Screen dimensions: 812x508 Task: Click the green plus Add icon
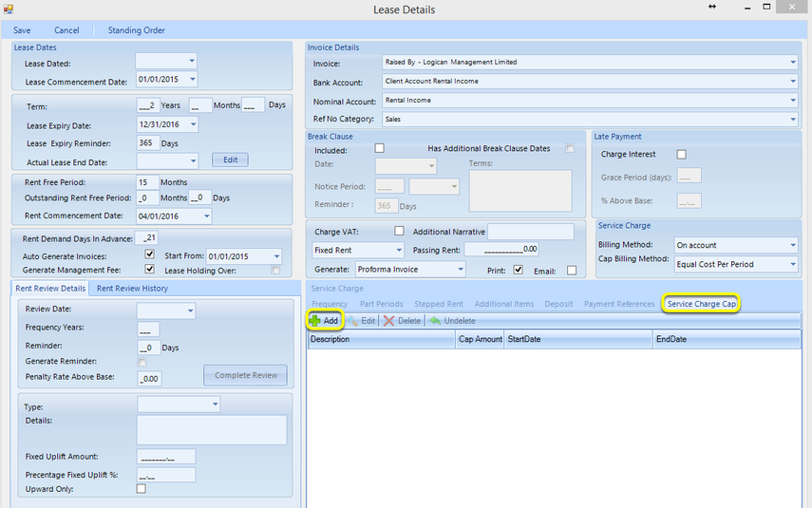coord(315,321)
